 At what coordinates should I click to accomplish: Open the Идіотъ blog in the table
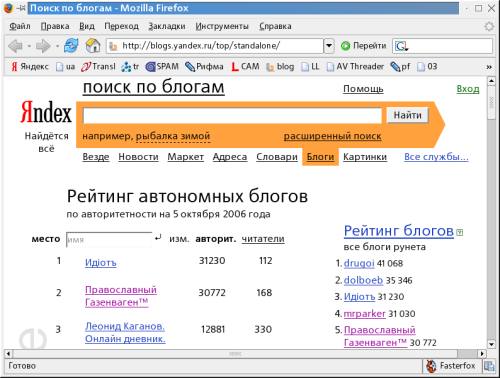tap(101, 263)
